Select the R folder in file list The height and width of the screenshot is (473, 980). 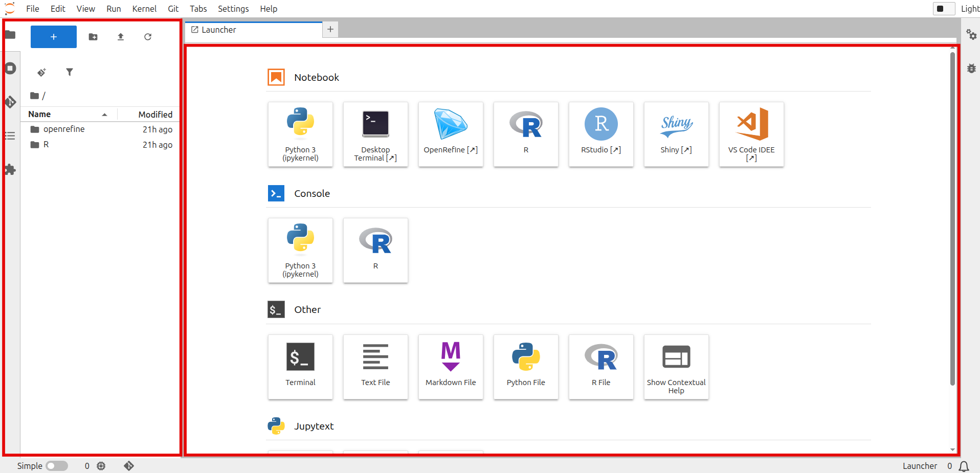point(101,145)
